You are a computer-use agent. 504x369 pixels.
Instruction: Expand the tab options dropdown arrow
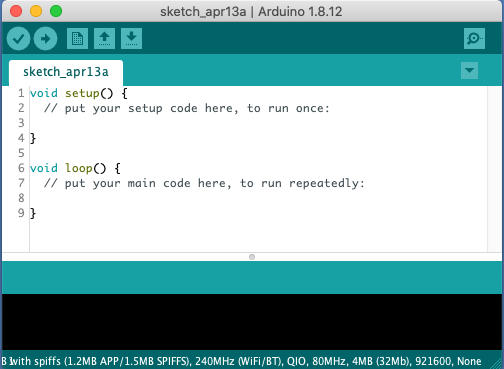(469, 70)
